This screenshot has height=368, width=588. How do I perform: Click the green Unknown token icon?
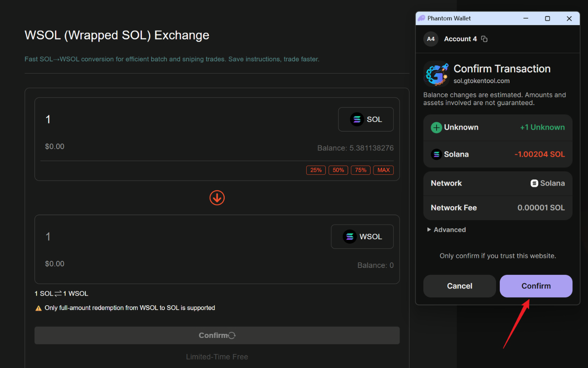tap(437, 127)
